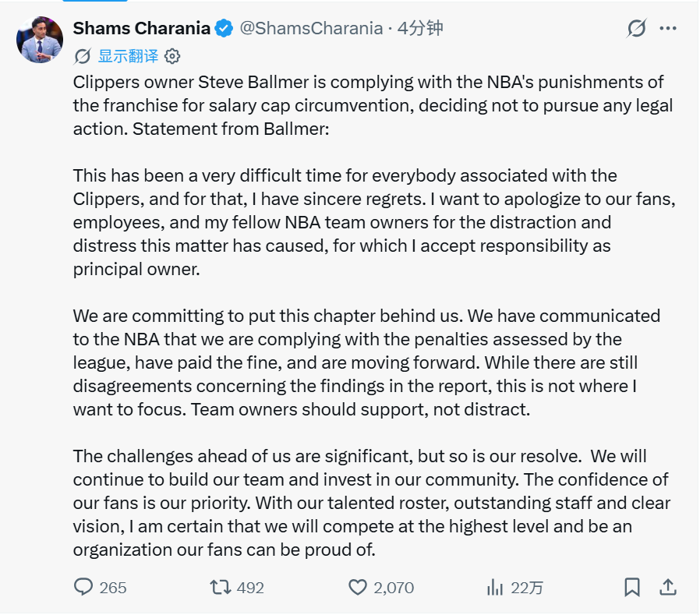The height and width of the screenshot is (615, 700).
Task: Open the post timestamp 4分钟
Action: point(420,28)
